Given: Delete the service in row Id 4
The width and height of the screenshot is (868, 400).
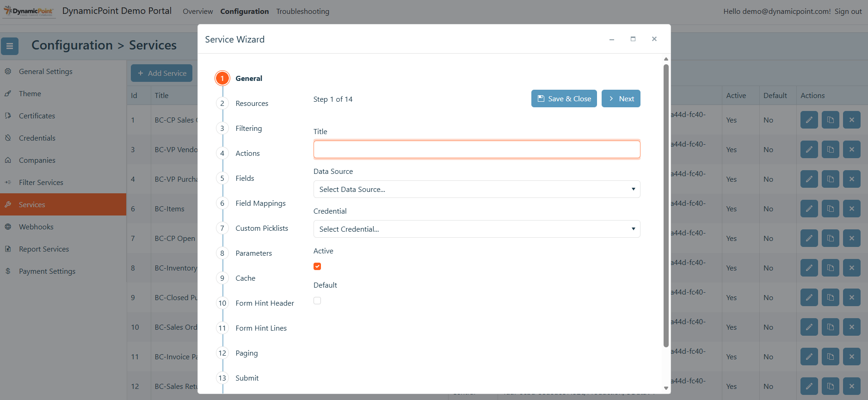Looking at the screenshot, I should (x=851, y=179).
